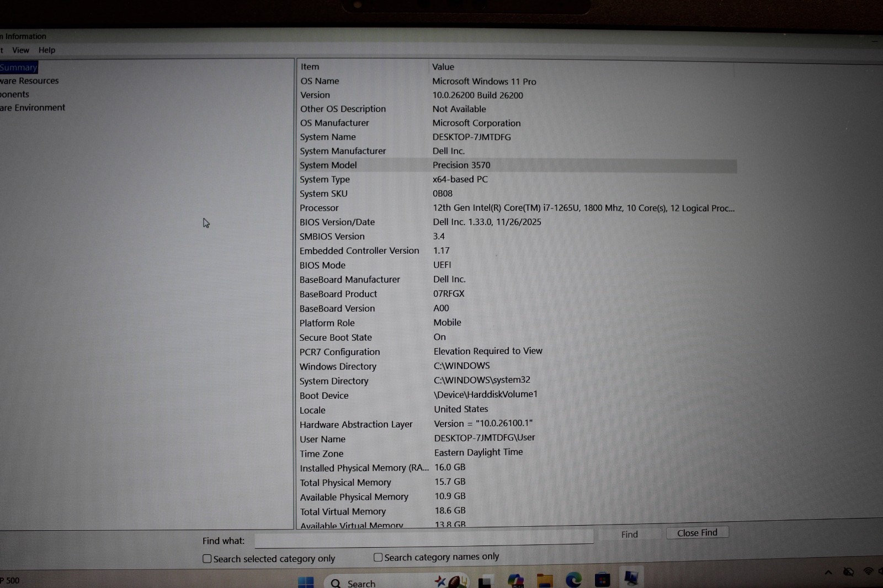
Task: Select System Information taskbar icon
Action: 631,579
